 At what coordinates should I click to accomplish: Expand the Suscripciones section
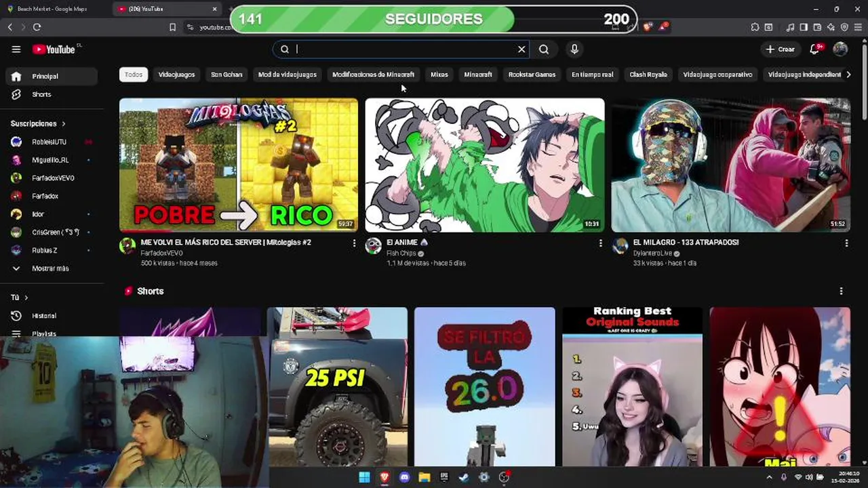coord(38,123)
